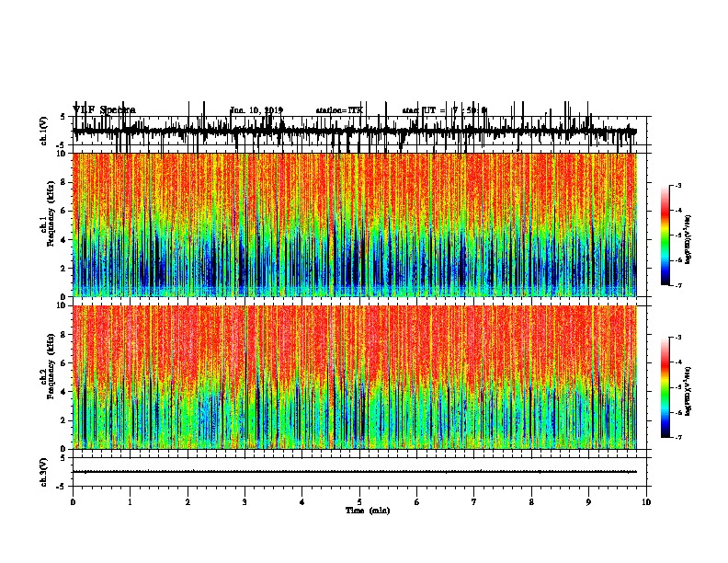Click the '8' kHz tick on ch.1 axis
The height and width of the screenshot is (563, 728).
pos(63,182)
